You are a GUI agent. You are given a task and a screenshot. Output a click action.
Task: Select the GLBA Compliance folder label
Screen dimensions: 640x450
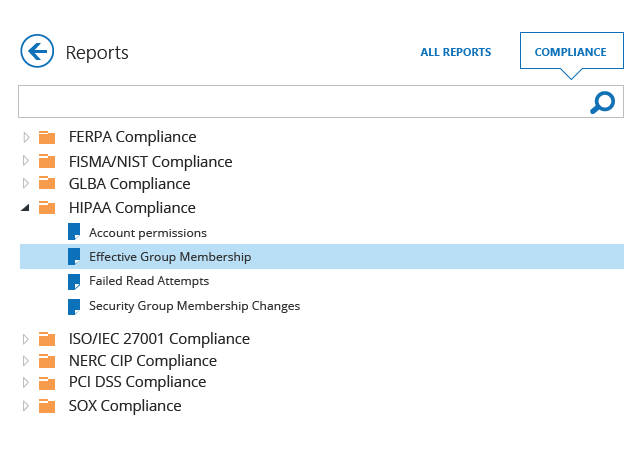pyautogui.click(x=129, y=184)
